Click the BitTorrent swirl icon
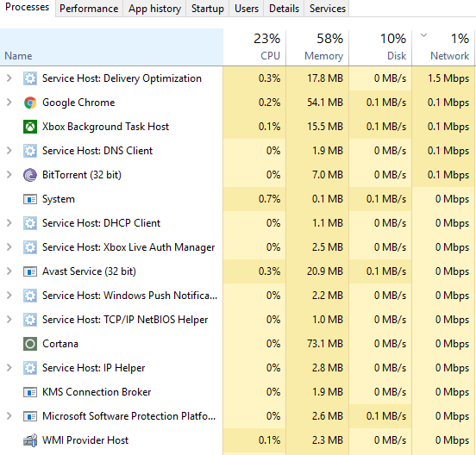This screenshot has width=476, height=455. click(x=30, y=175)
